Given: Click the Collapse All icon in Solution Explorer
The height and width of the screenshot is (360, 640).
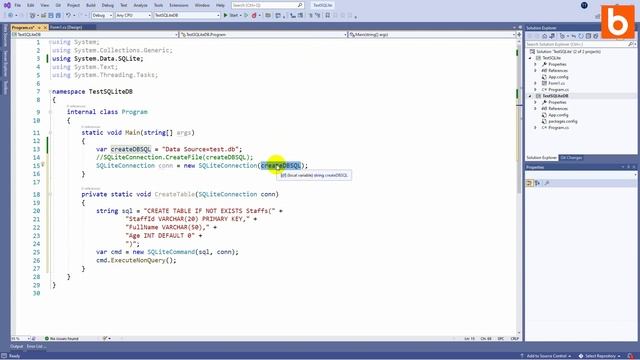Looking at the screenshot, I should click(588, 36).
